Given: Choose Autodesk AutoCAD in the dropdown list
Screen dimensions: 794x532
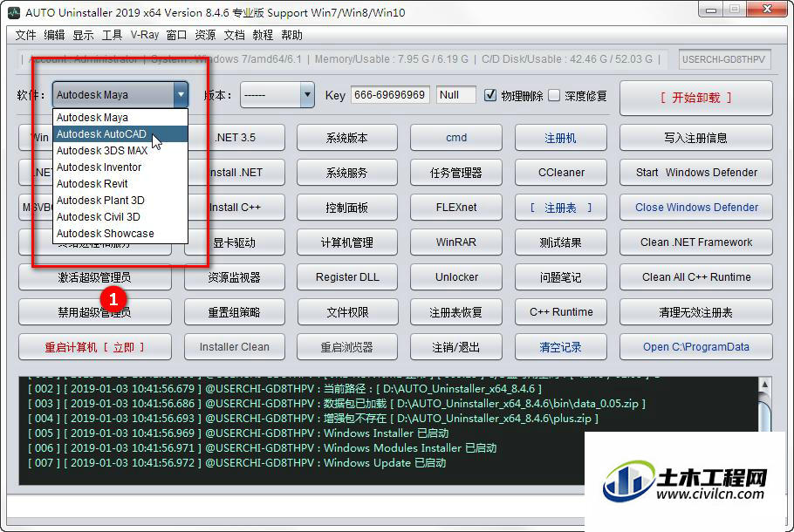Looking at the screenshot, I should click(120, 134).
